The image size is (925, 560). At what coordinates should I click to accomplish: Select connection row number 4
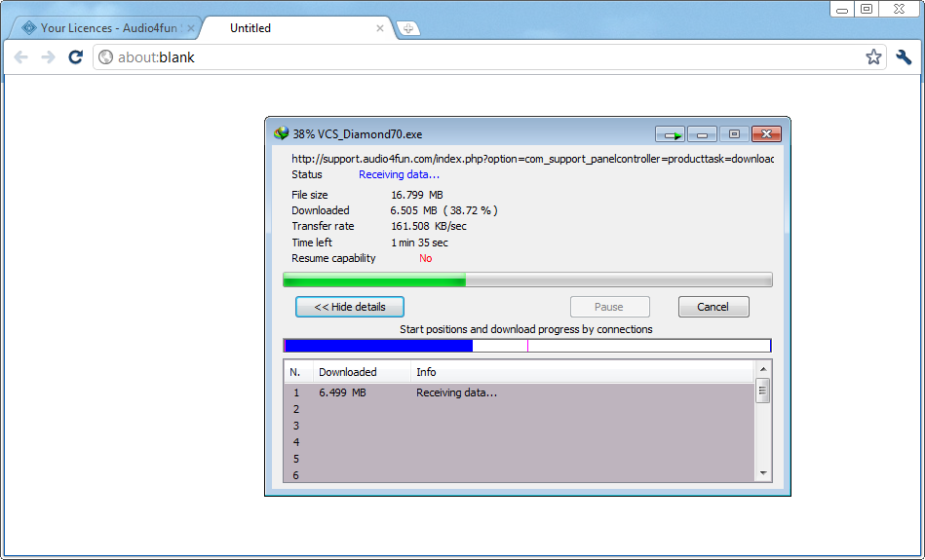coord(520,442)
